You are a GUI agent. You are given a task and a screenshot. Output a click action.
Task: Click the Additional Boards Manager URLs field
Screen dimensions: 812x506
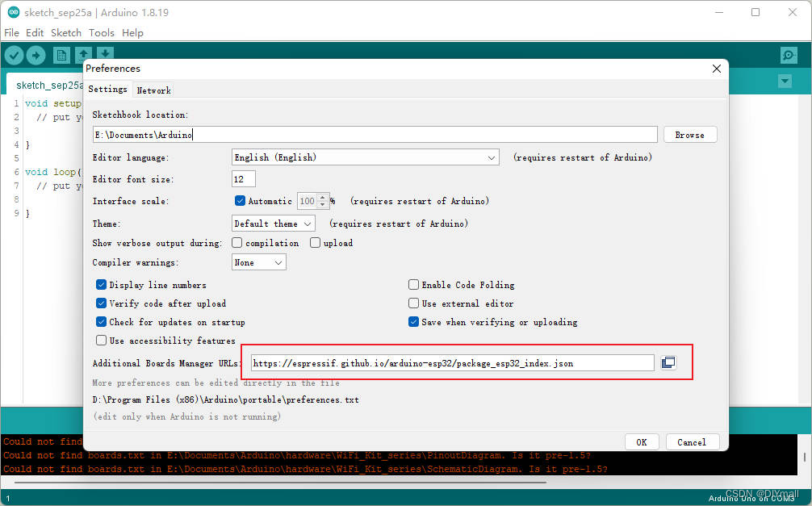pos(453,363)
